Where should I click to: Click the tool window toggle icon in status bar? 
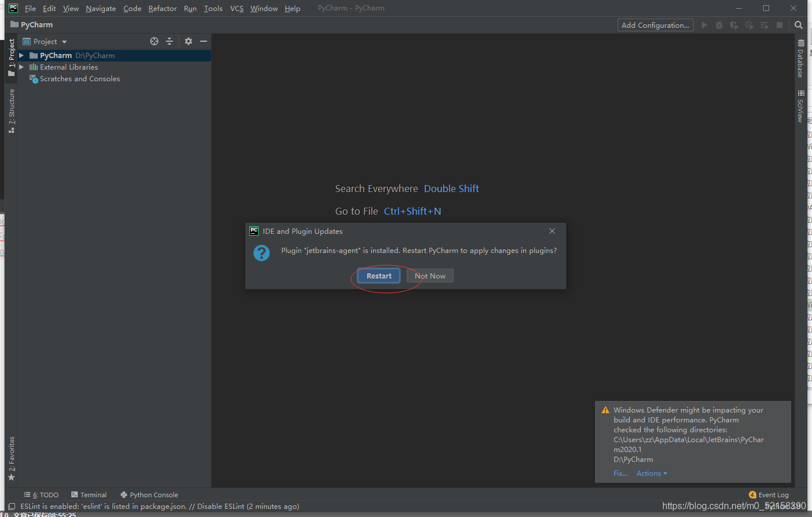click(x=12, y=507)
